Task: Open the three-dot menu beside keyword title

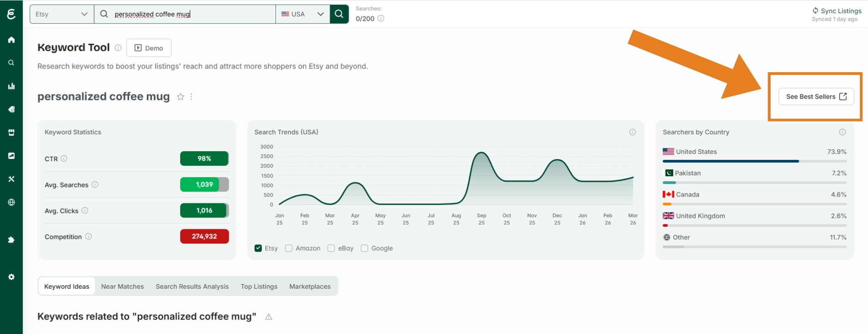Action: point(191,97)
